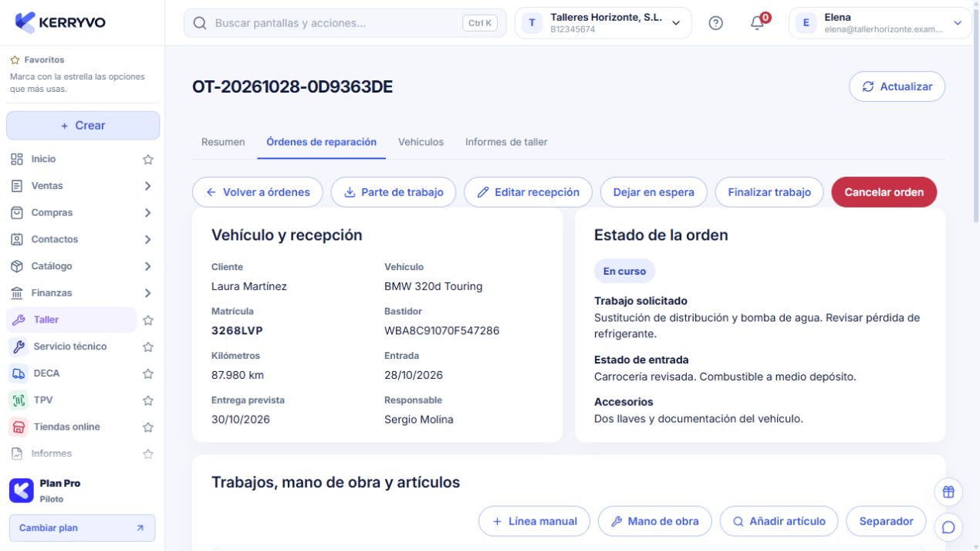Click the matrícula value 3268LVP
This screenshot has height=551, width=980.
tap(237, 330)
